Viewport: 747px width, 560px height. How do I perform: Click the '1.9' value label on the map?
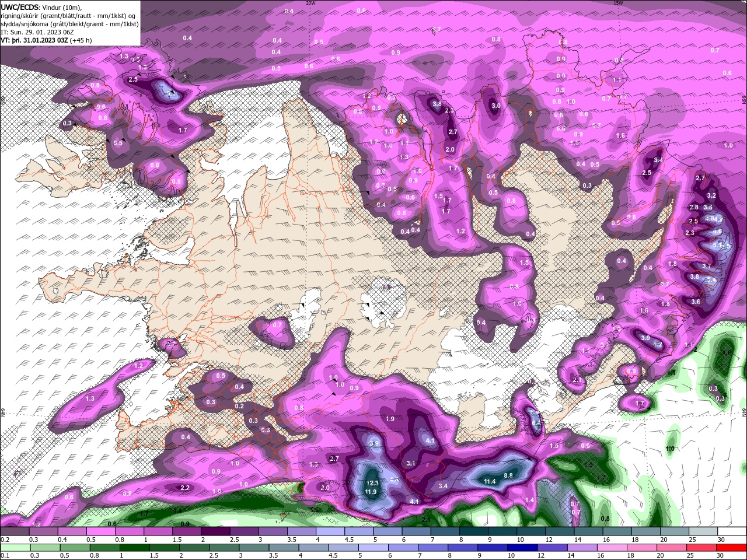click(x=390, y=419)
